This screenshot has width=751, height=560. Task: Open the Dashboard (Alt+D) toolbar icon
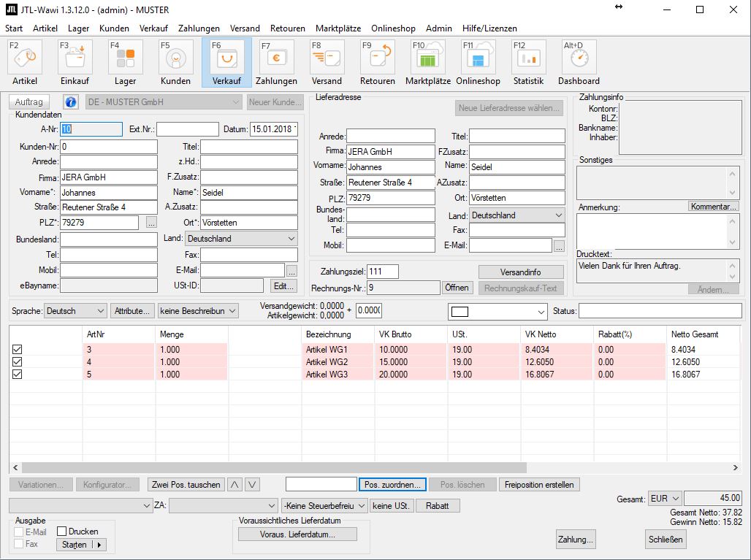(x=579, y=63)
